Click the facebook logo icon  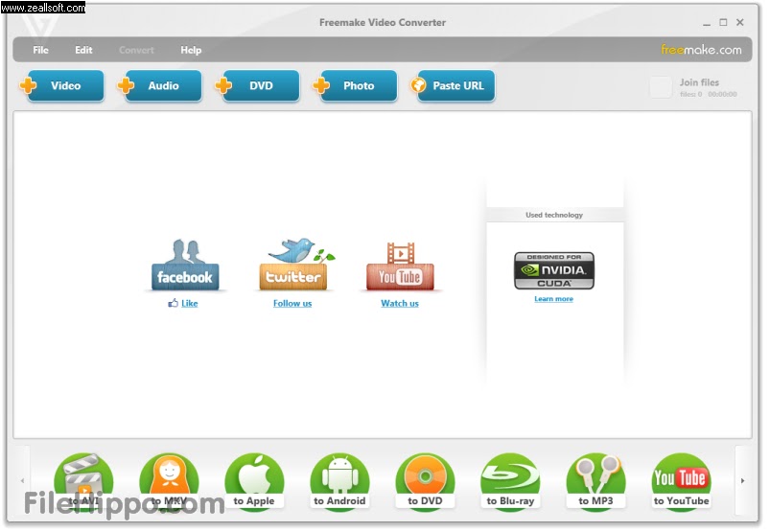(x=185, y=265)
